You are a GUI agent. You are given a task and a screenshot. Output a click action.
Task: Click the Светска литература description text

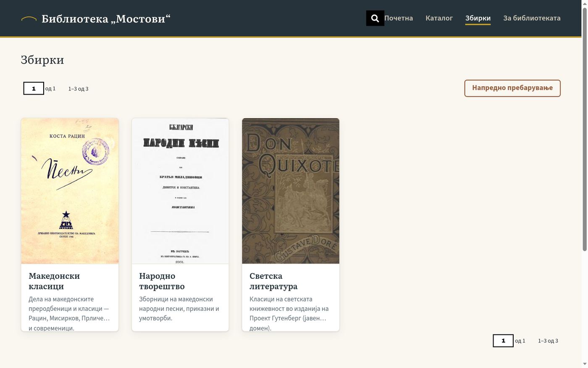click(x=289, y=313)
